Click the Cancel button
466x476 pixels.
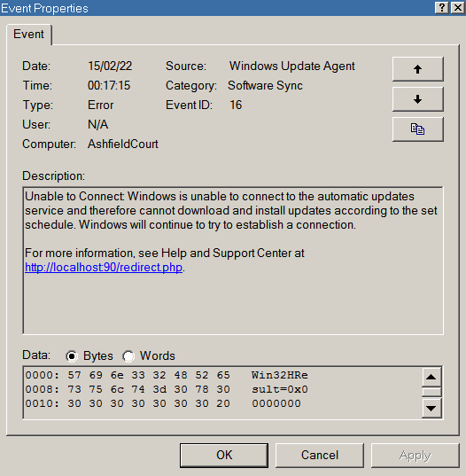pyautogui.click(x=320, y=455)
